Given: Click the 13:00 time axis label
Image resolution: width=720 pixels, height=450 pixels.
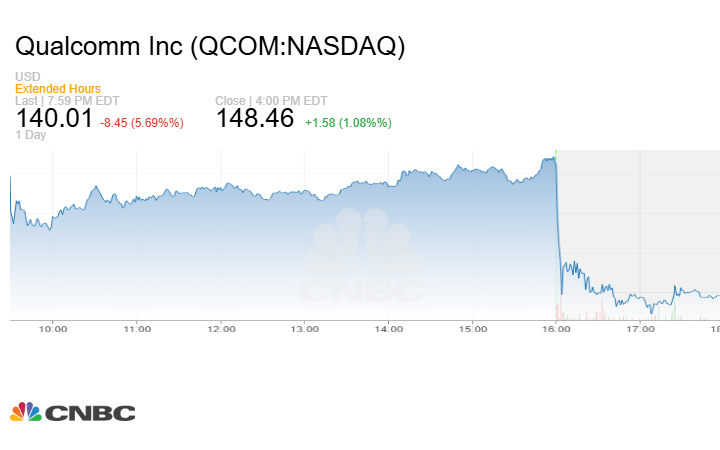Looking at the screenshot, I should [x=305, y=328].
